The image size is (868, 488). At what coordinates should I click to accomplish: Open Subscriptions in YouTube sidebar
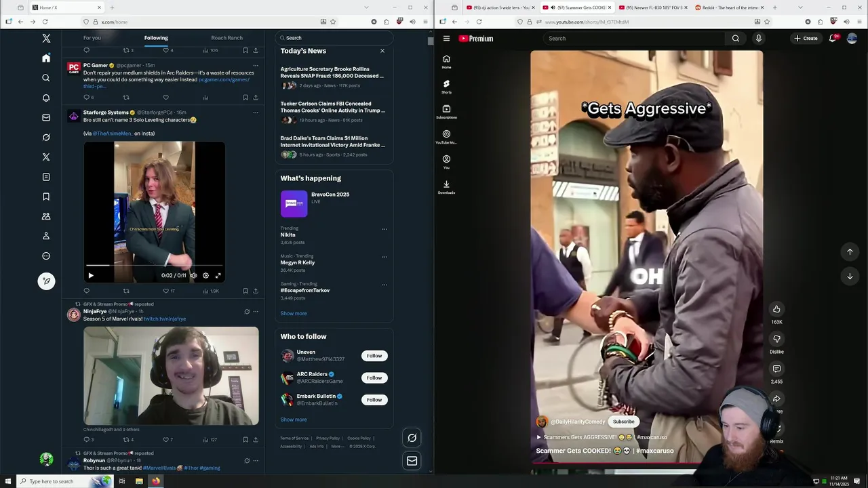click(x=446, y=112)
